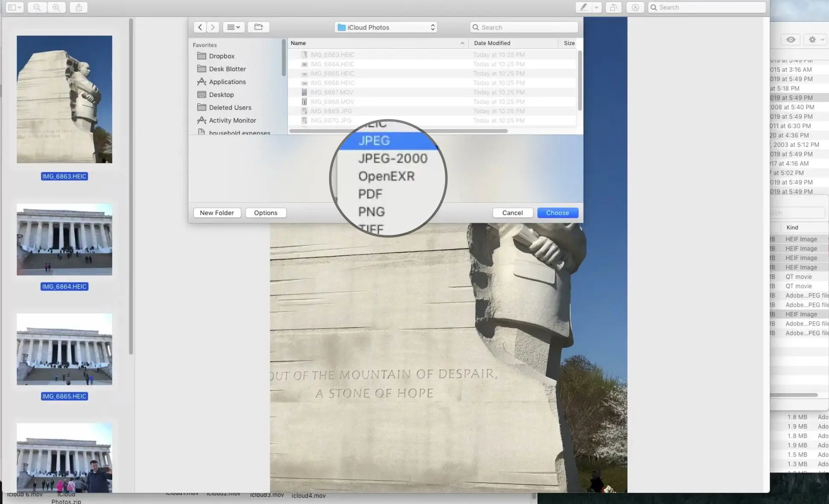Expand the Markup tool chevron menu
829x504 pixels.
pos(597,7)
